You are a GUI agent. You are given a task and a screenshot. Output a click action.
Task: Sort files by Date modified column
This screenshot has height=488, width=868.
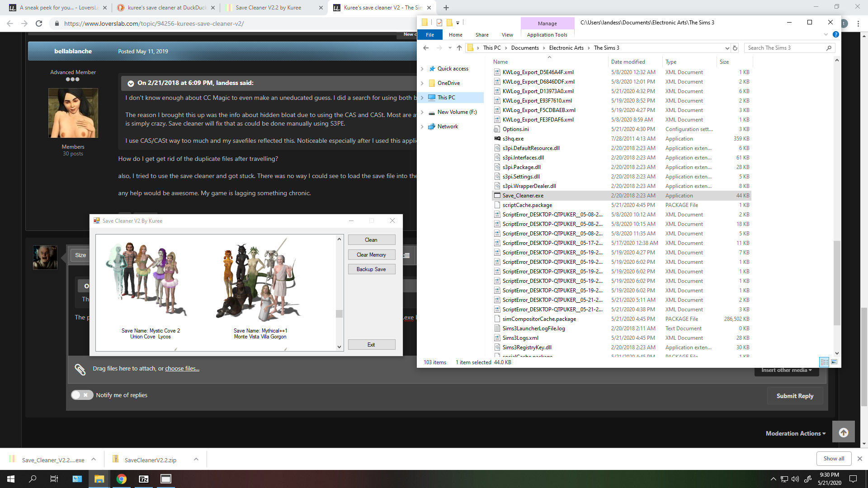coord(628,62)
